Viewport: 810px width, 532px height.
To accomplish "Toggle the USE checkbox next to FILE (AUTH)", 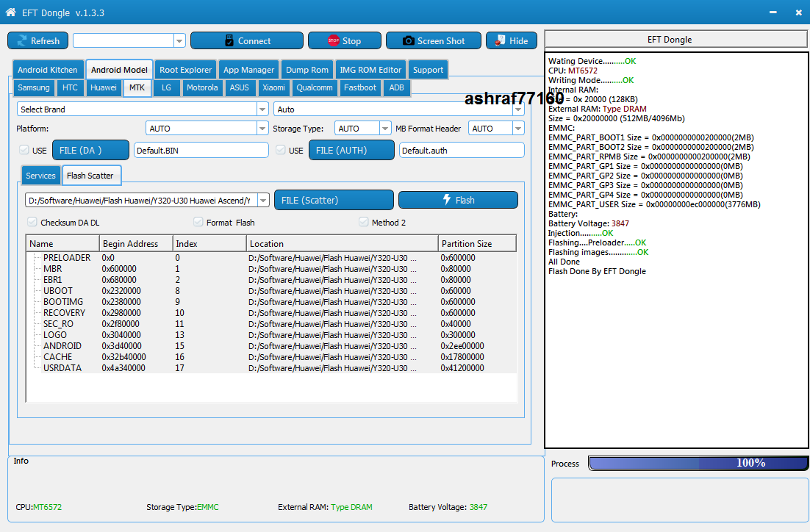I will [281, 150].
